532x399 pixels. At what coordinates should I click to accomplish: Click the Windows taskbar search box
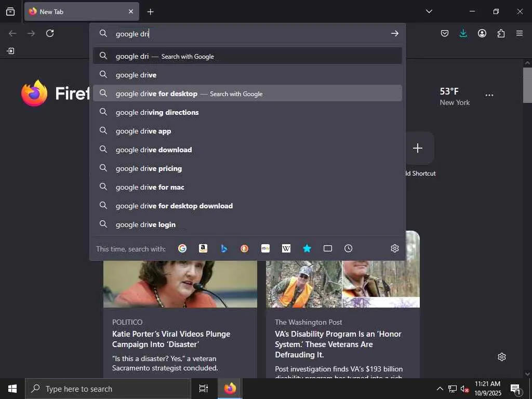[x=108, y=389]
